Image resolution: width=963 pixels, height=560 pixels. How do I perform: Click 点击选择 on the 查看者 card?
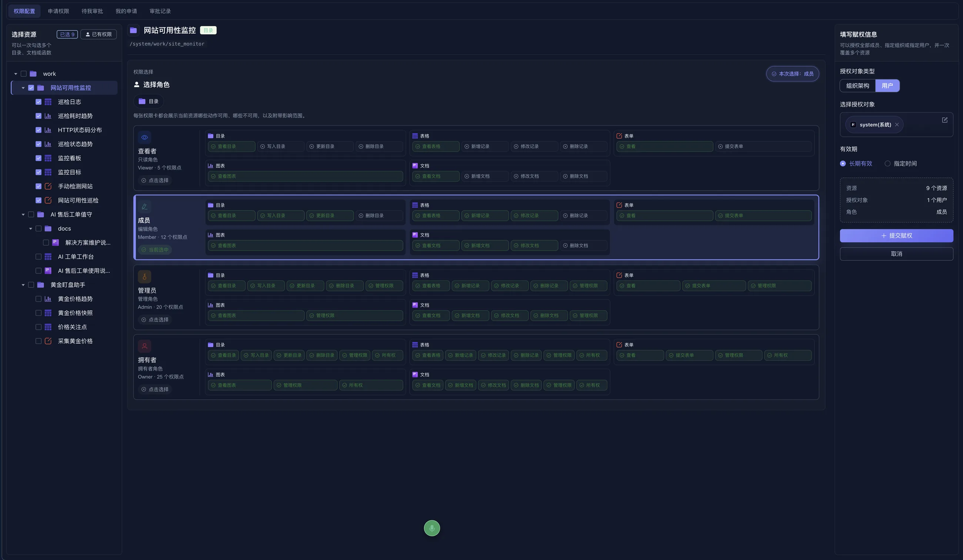point(155,180)
